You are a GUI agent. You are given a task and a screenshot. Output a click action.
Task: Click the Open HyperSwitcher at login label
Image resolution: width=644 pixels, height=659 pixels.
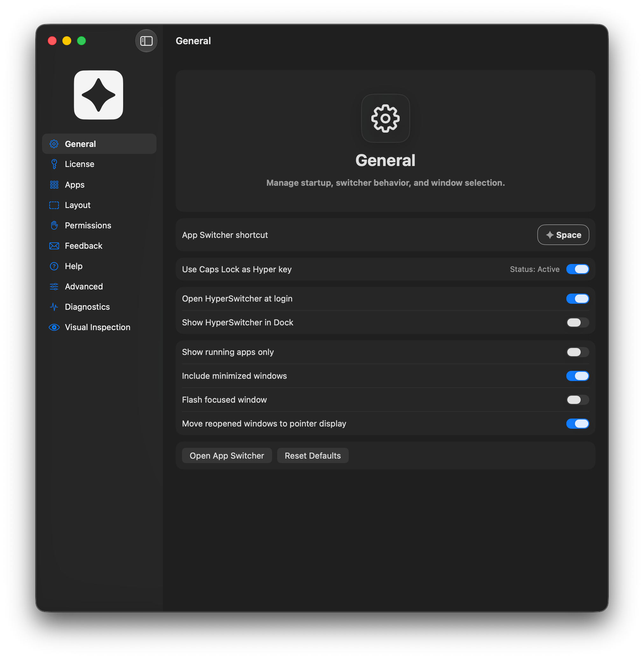(x=237, y=299)
